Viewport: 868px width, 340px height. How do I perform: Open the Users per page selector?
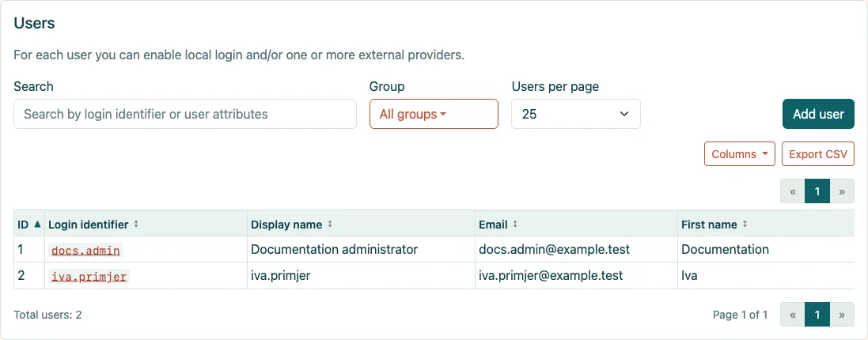(x=576, y=114)
